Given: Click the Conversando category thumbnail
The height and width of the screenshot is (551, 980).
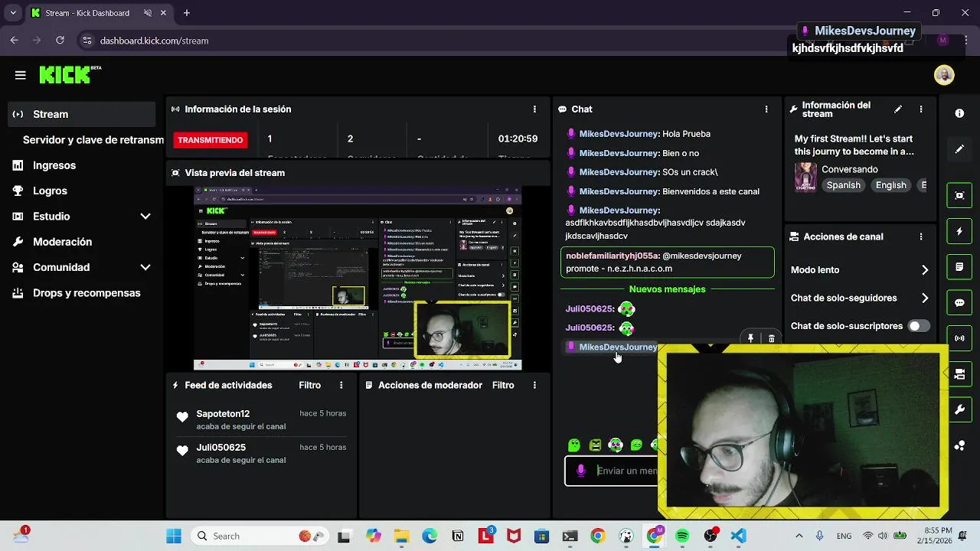Looking at the screenshot, I should click(805, 177).
